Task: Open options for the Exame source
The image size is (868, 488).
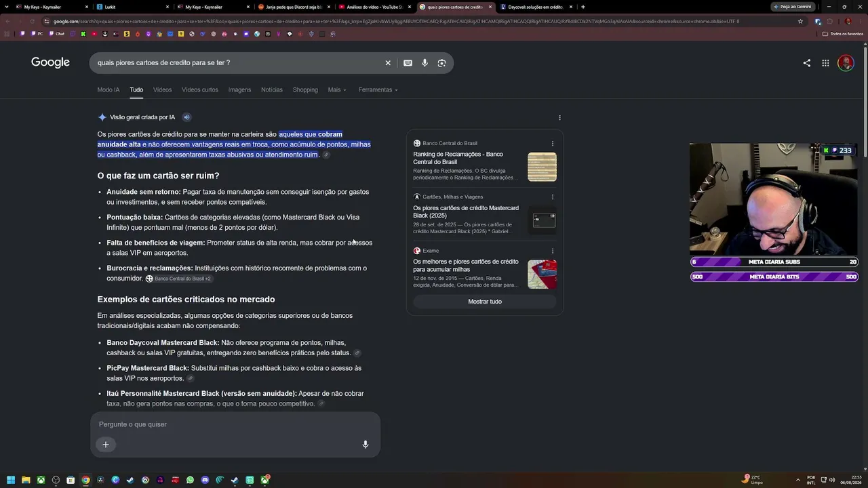Action: (553, 251)
